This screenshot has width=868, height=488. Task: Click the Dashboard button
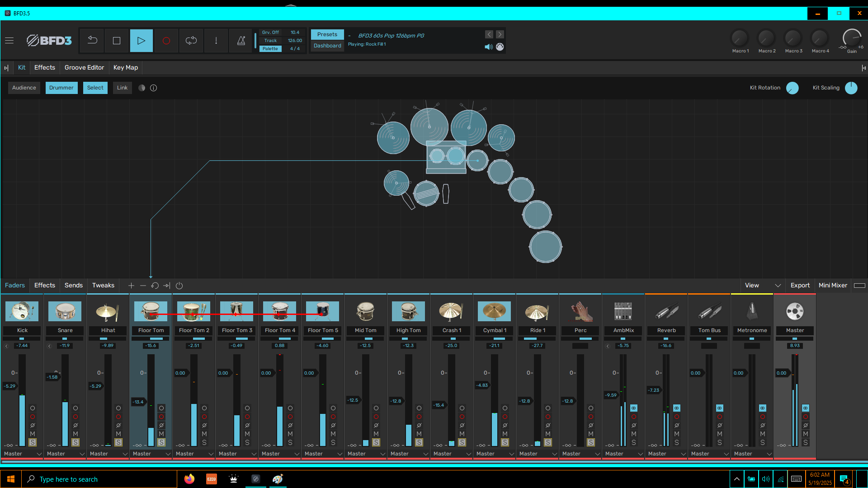(x=327, y=46)
